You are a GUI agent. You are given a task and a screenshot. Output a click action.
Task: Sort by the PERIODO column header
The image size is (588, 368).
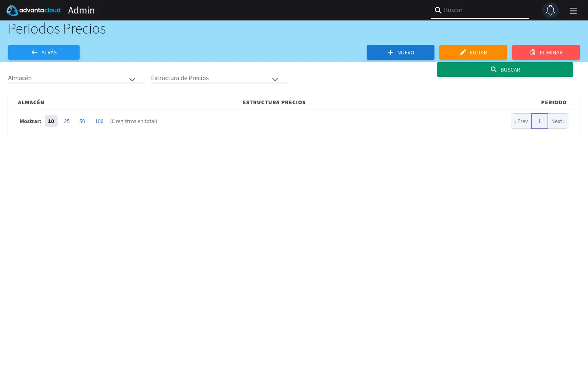554,102
